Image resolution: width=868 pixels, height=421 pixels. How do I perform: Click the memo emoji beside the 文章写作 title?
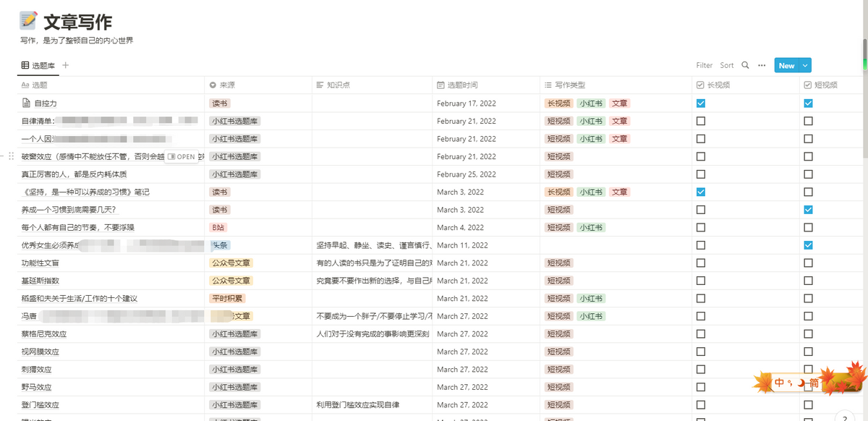tap(30, 20)
